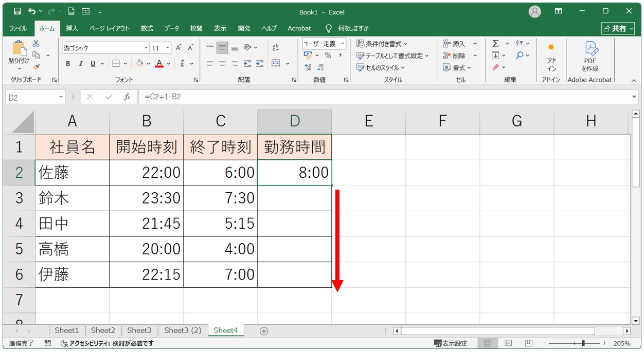
Task: Switch to the ページレイアウト tab
Action: click(x=110, y=28)
